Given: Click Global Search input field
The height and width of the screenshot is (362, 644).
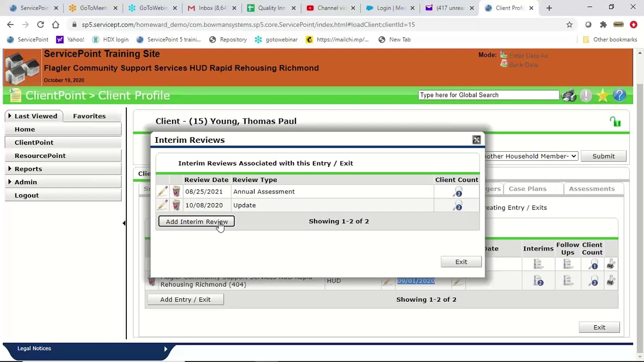Looking at the screenshot, I should pyautogui.click(x=489, y=95).
